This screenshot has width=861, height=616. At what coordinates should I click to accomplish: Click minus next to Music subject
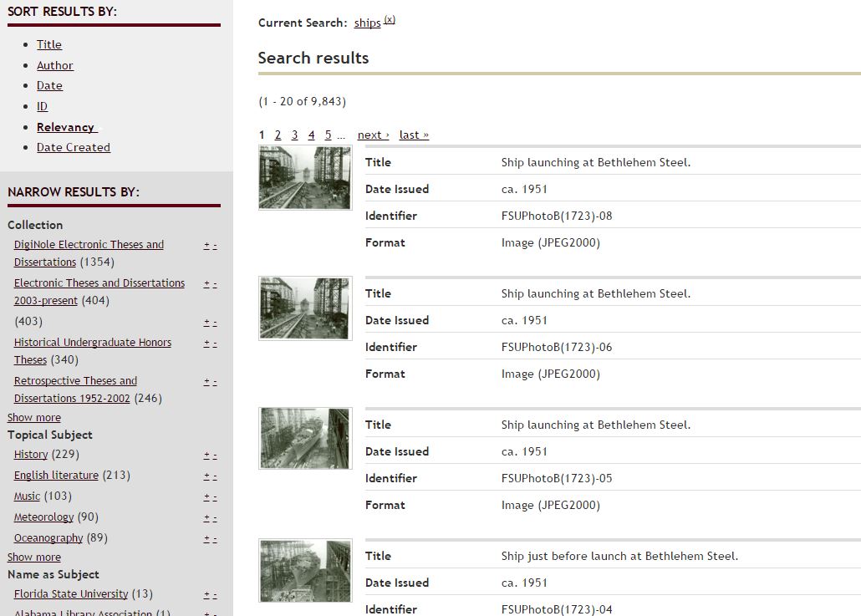(x=215, y=497)
